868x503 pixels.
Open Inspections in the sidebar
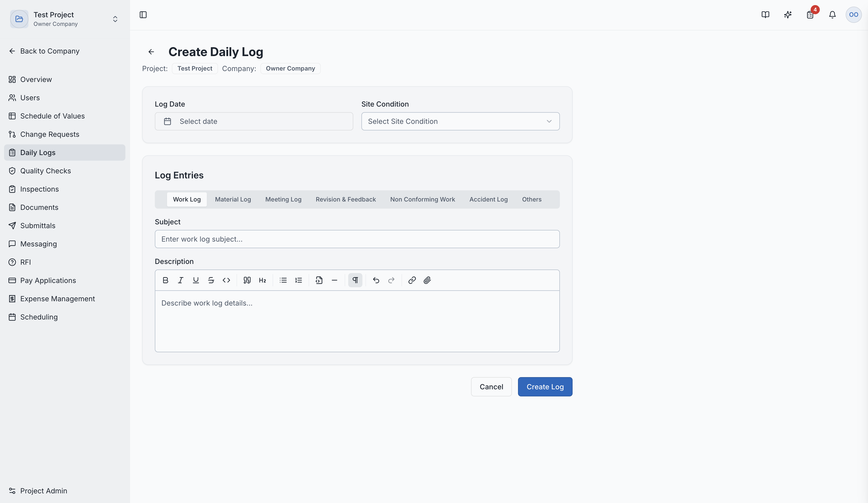click(x=64, y=189)
